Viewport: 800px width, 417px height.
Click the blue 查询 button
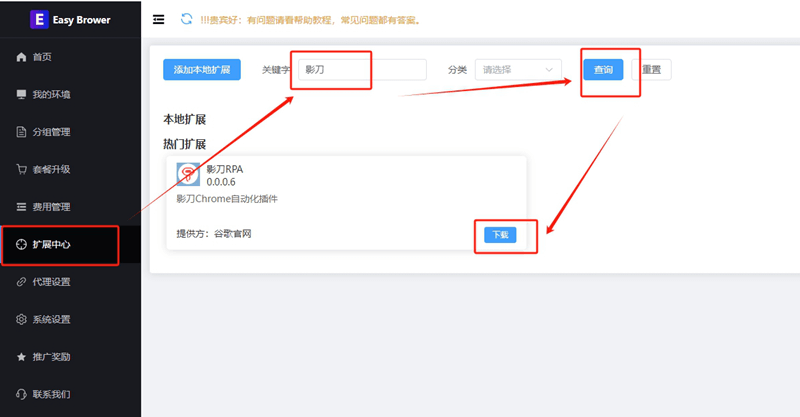603,70
